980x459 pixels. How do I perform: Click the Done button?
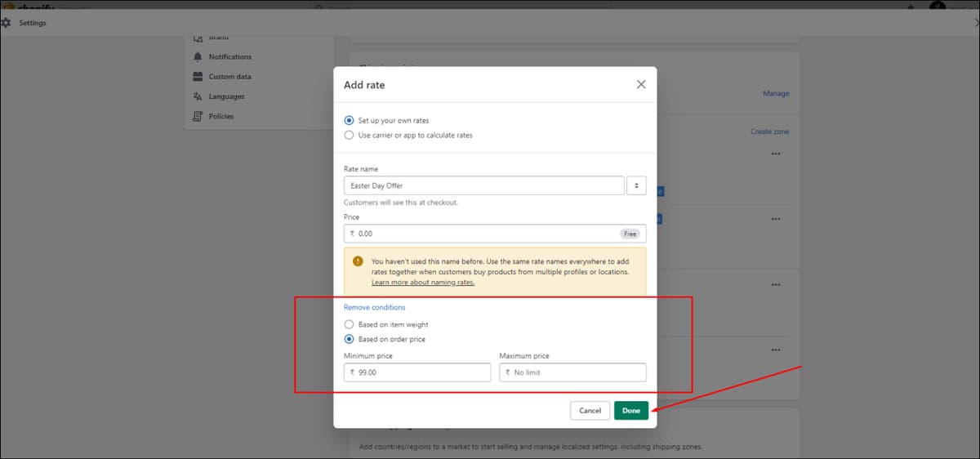(631, 411)
